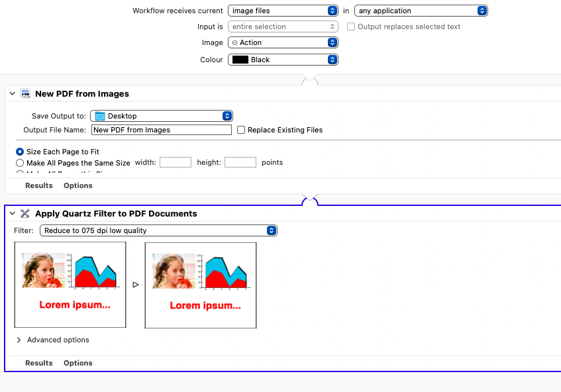Image resolution: width=561 pixels, height=392 pixels.
Task: Enable Replace Existing Files checkbox
Action: pos(241,130)
